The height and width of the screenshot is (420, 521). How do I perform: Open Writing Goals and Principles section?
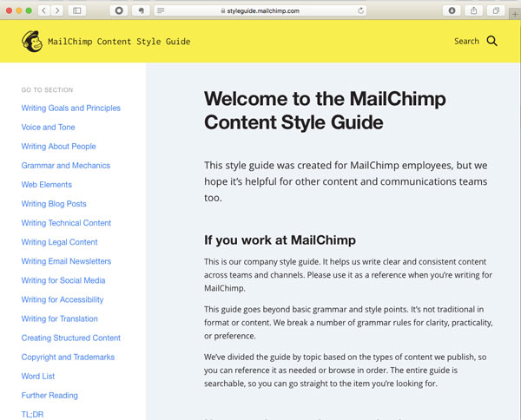click(71, 108)
